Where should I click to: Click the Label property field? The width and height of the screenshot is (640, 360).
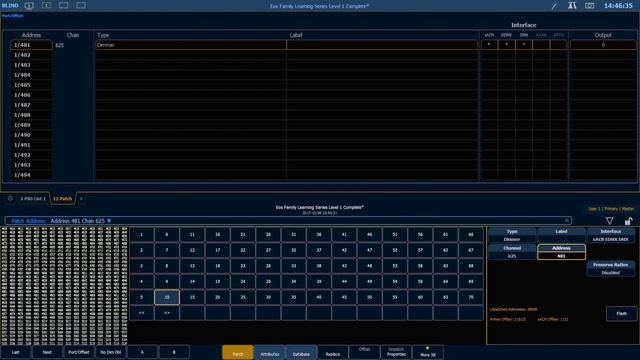pos(561,236)
